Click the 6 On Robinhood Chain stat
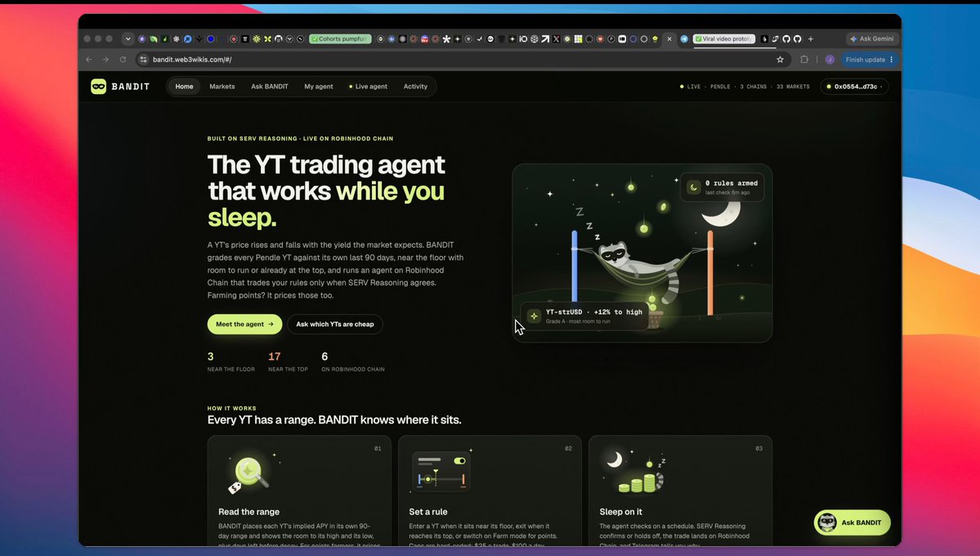980x556 pixels. point(353,362)
